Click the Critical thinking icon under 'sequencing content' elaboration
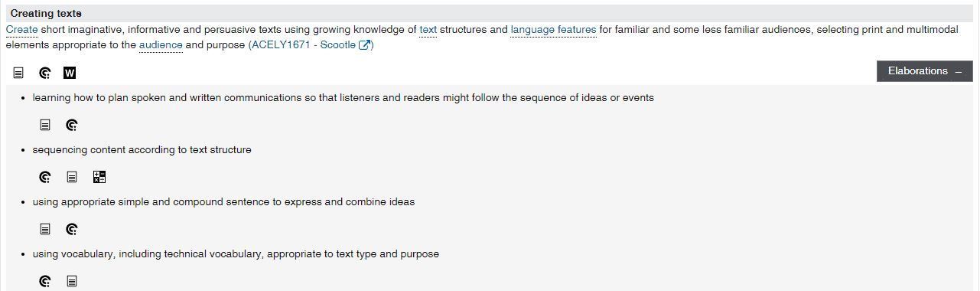Viewport: 980px width, 291px height. pos(45,177)
